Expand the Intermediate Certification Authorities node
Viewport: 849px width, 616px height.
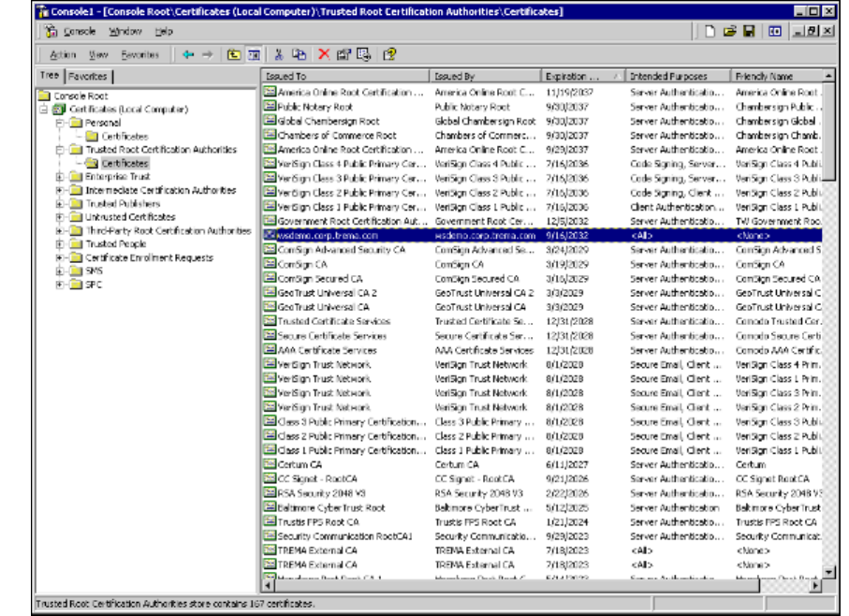pos(60,190)
